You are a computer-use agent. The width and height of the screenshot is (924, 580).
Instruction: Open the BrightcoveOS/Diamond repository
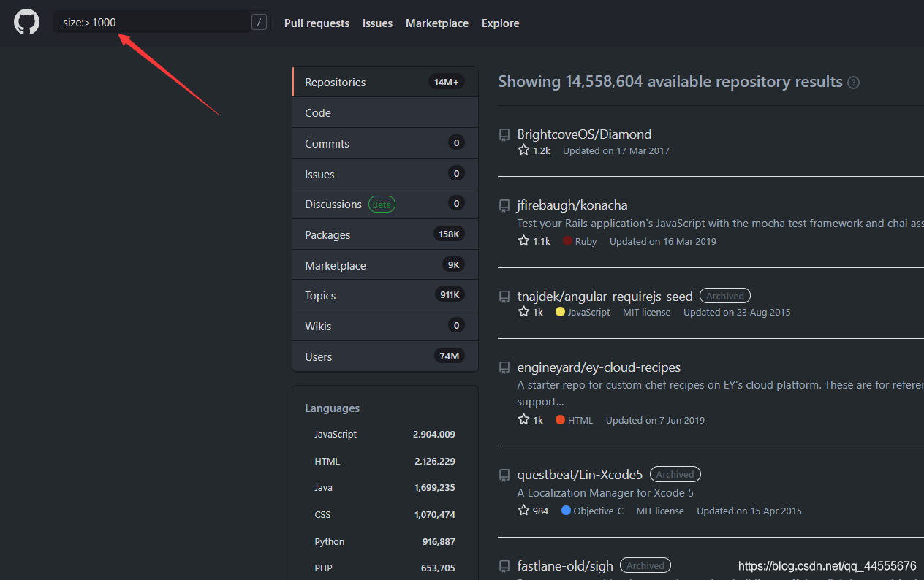(584, 134)
